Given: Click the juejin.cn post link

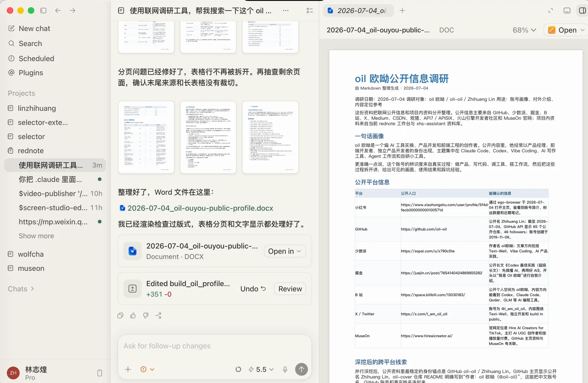Looking at the screenshot, I should pos(441,273).
